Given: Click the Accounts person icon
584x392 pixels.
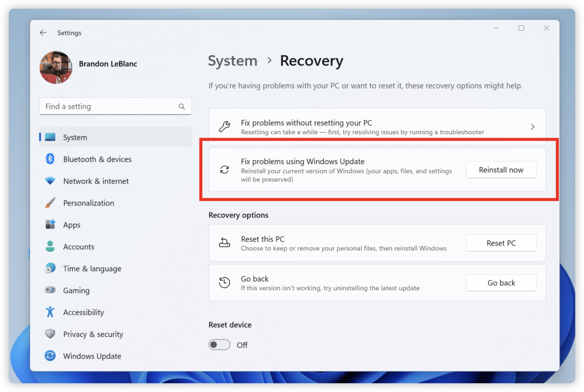Looking at the screenshot, I should coord(50,247).
